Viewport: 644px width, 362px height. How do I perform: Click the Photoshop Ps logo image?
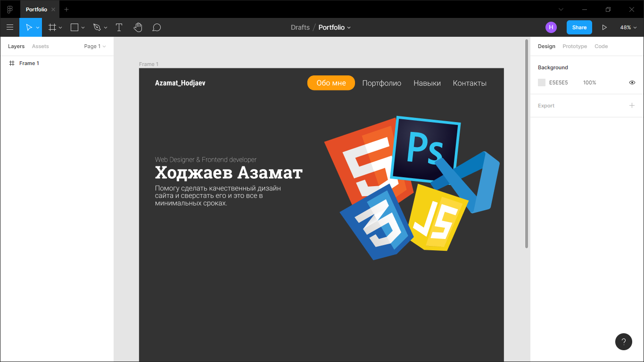(425, 148)
